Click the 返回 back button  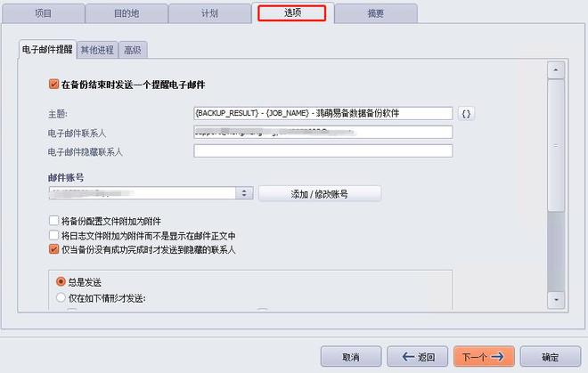point(418,356)
